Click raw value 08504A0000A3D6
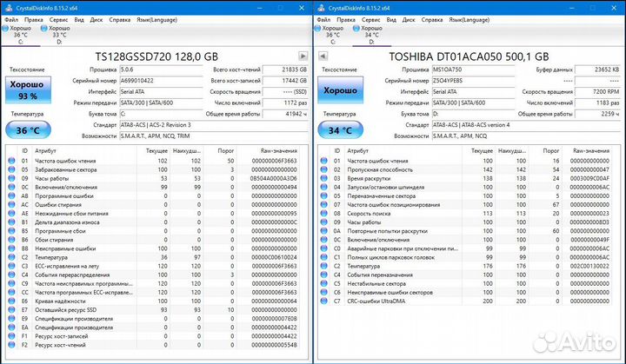Viewport: 626px width, 364px height. (274, 178)
